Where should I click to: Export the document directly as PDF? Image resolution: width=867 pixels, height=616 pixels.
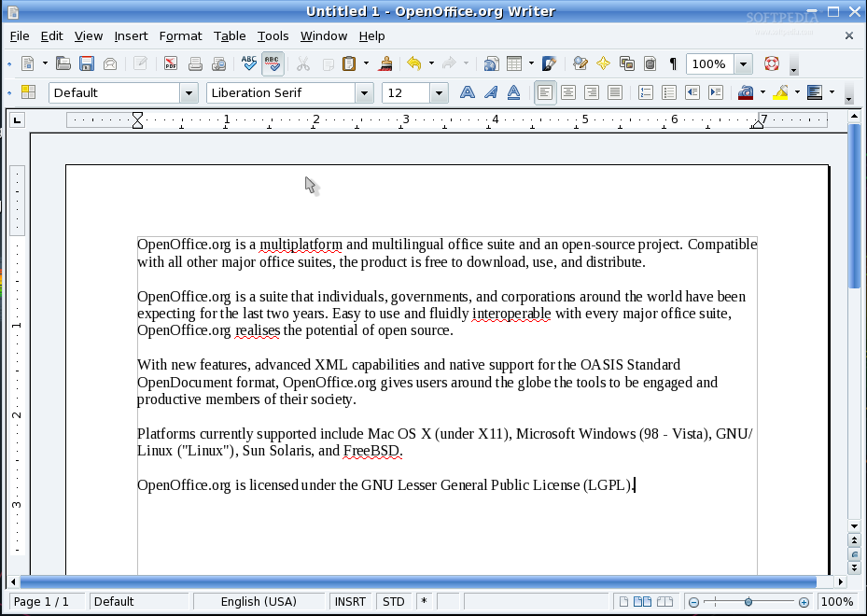click(171, 63)
